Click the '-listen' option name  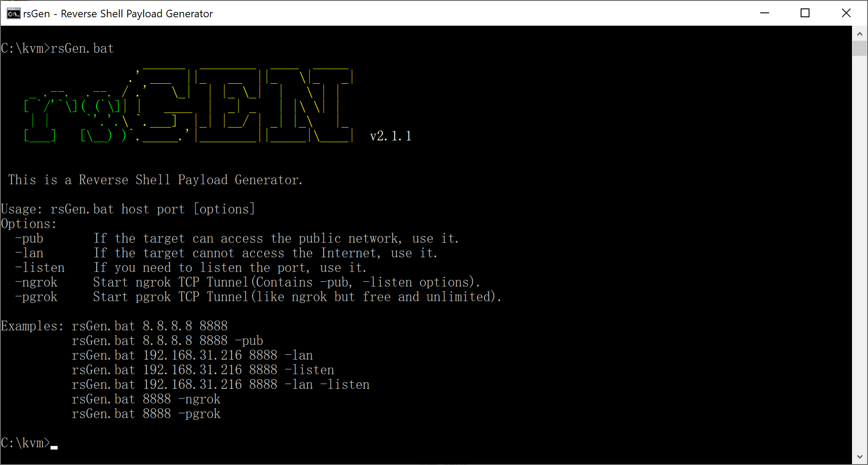[40, 267]
